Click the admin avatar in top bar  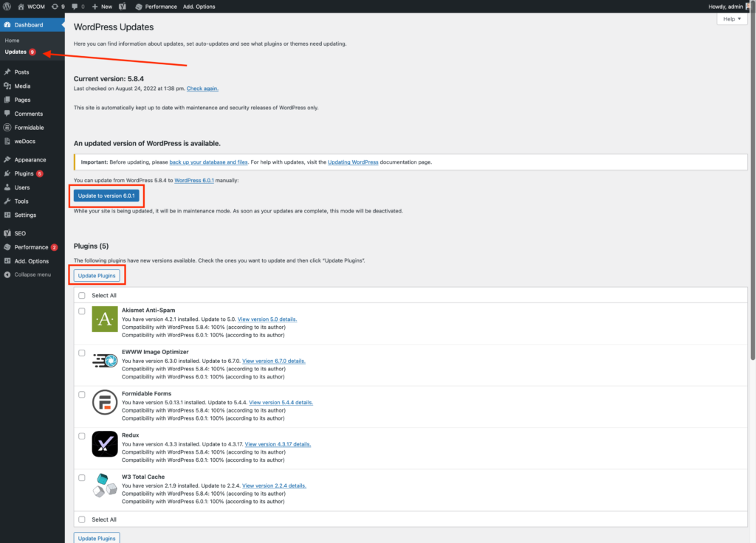749,6
